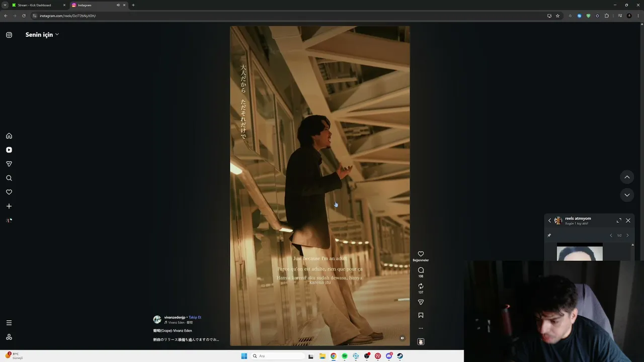Click the install app icon in address bar
The width and height of the screenshot is (644, 362).
pos(549,16)
